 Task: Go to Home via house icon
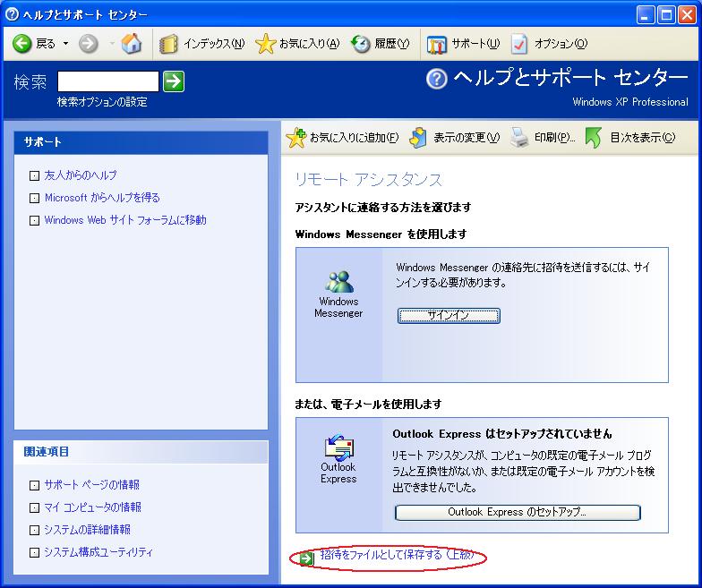[132, 44]
